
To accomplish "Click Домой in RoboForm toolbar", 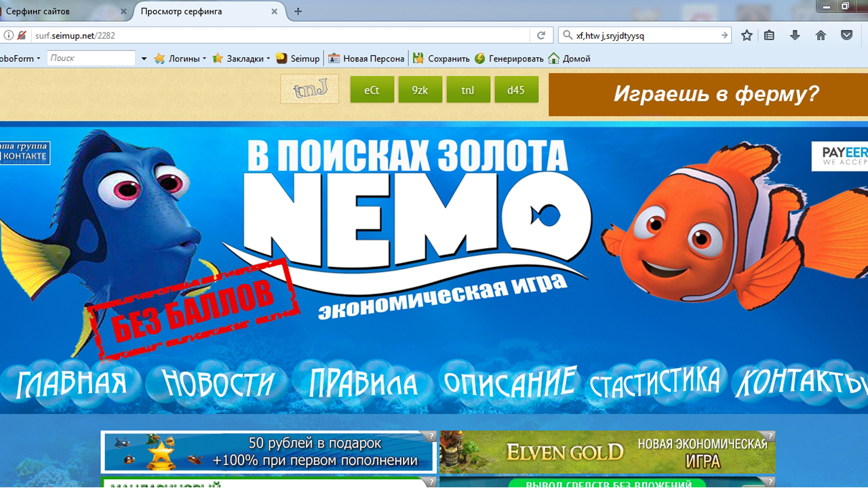I will [570, 58].
